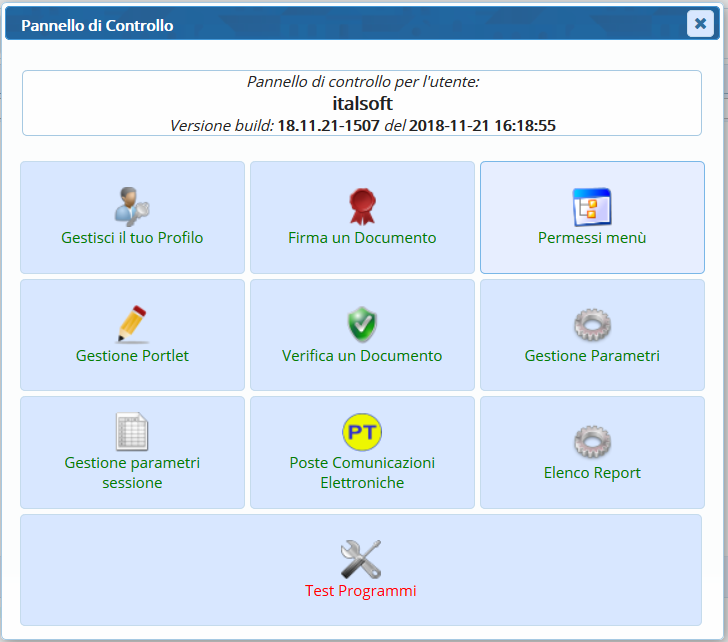This screenshot has height=642, width=728.
Task: Open the "Gestione Parametri" text label
Action: [x=592, y=356]
